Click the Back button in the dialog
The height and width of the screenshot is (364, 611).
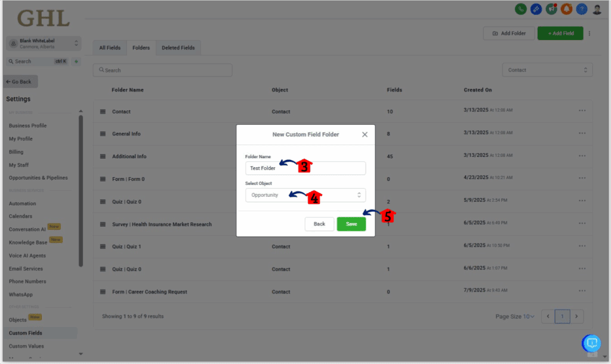(x=319, y=224)
